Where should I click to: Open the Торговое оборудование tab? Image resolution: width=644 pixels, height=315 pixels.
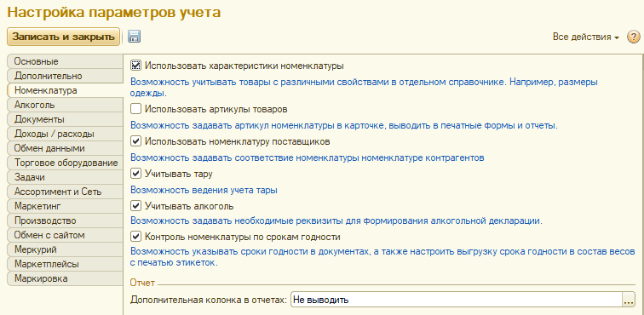(x=65, y=163)
